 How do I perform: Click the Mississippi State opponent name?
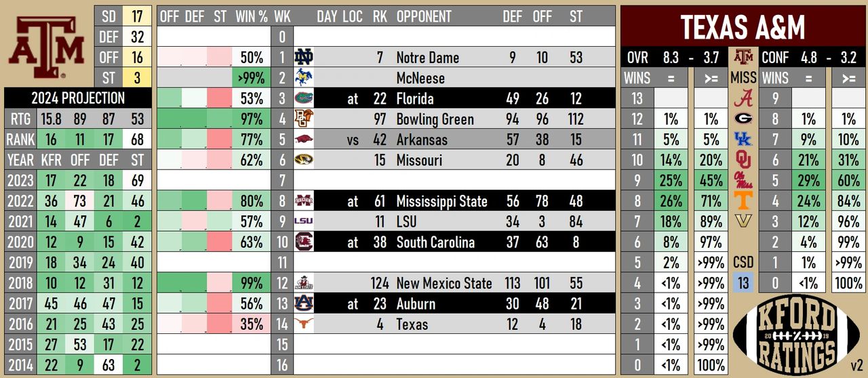click(x=441, y=201)
